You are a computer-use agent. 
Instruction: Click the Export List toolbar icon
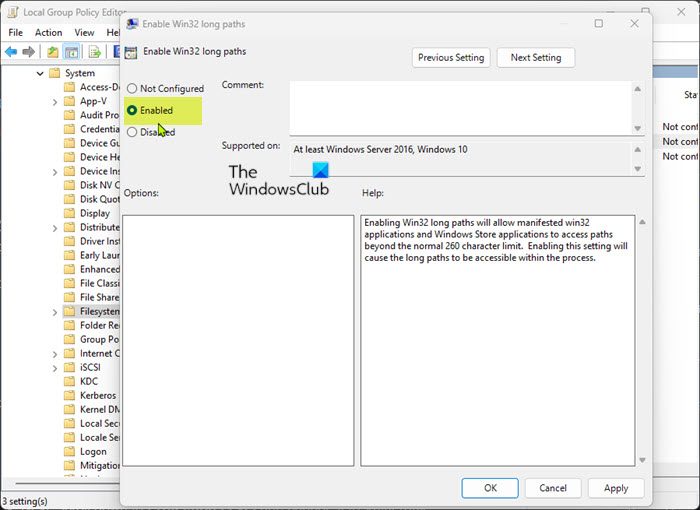[95, 52]
